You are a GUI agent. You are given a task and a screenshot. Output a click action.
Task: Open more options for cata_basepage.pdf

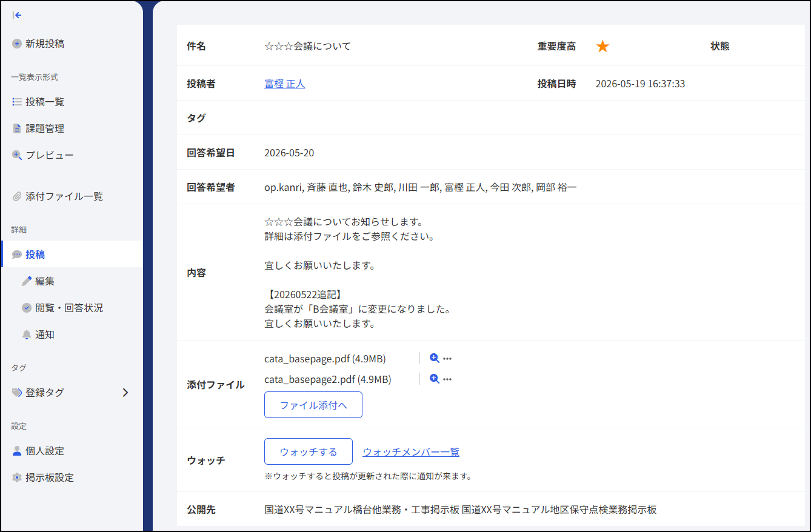[x=447, y=359]
